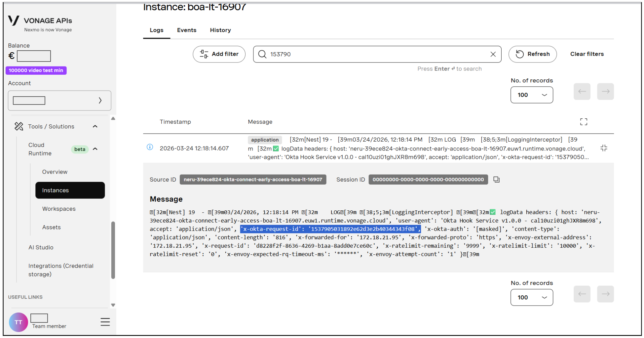This screenshot has width=644, height=338.
Task: Collapse the expanded log row
Action: click(604, 148)
